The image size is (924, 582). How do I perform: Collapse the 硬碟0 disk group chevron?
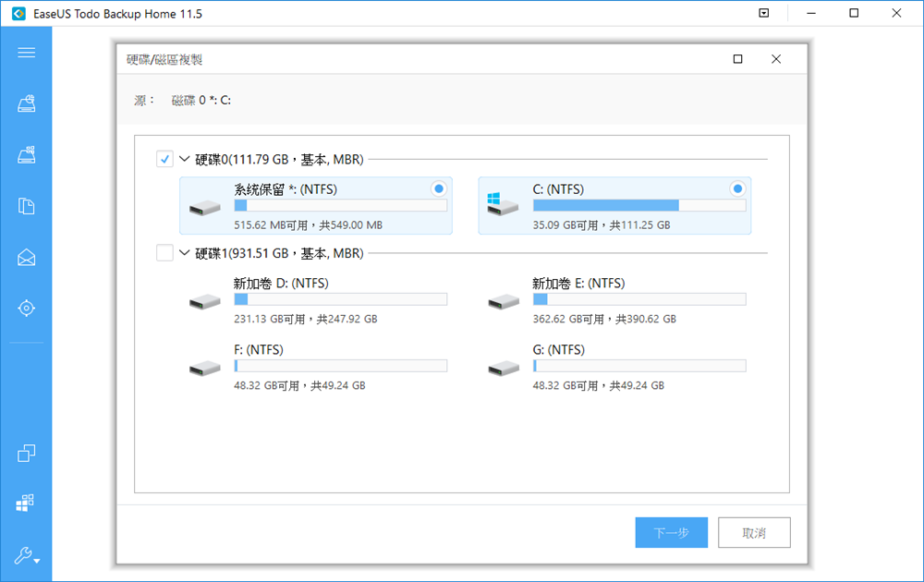pyautogui.click(x=184, y=160)
